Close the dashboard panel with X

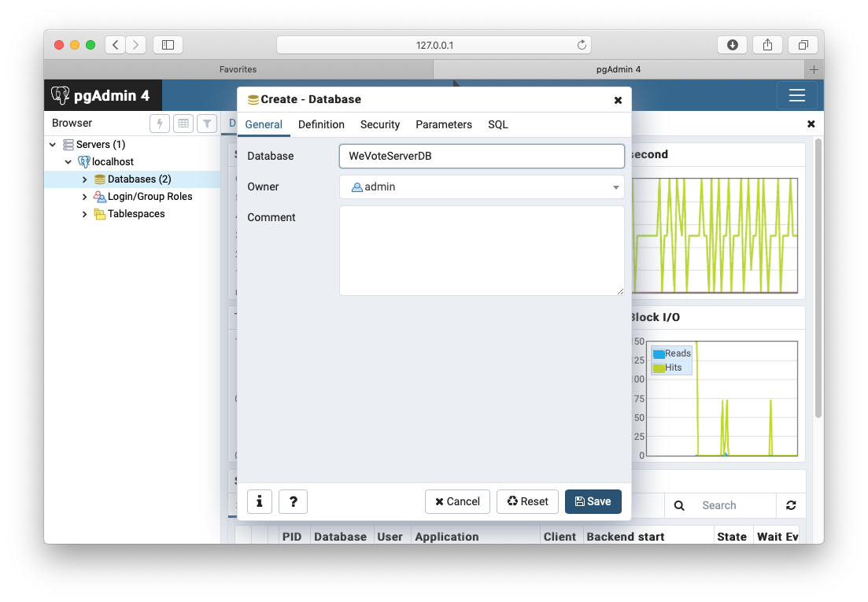[x=811, y=124]
